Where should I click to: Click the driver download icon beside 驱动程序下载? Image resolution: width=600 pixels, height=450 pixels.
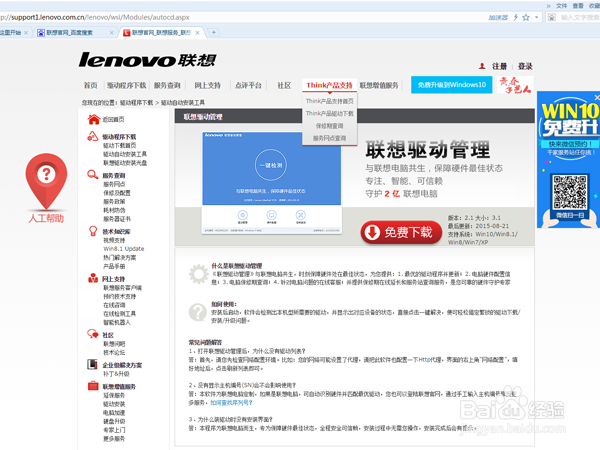coord(93,136)
